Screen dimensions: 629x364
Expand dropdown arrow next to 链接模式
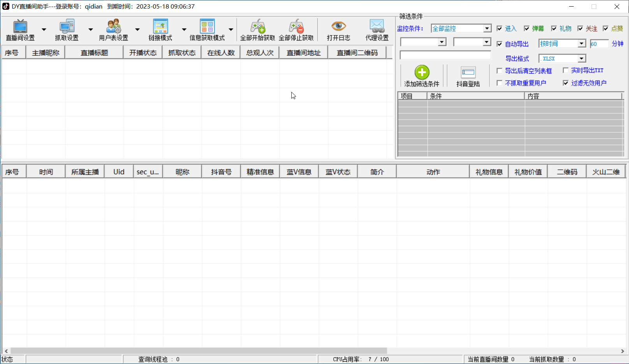click(x=184, y=30)
